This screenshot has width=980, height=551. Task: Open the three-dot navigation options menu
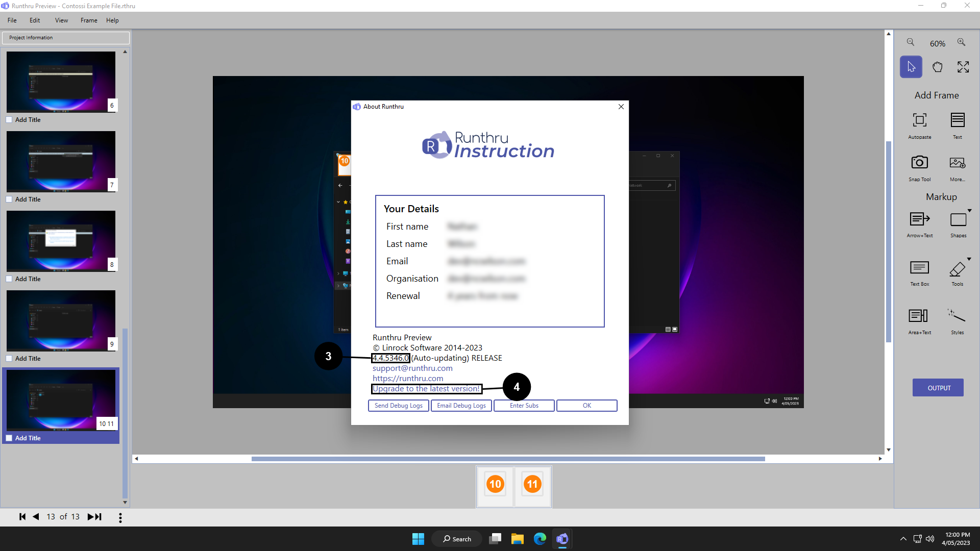pos(120,517)
